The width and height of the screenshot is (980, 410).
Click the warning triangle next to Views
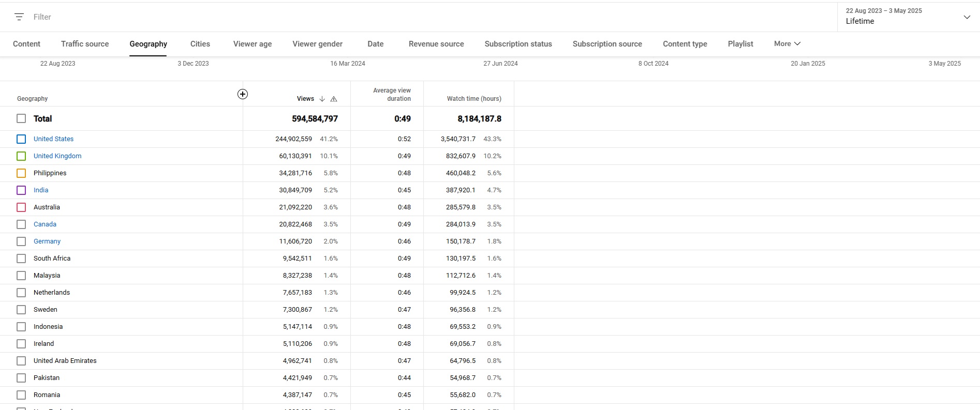coord(334,99)
